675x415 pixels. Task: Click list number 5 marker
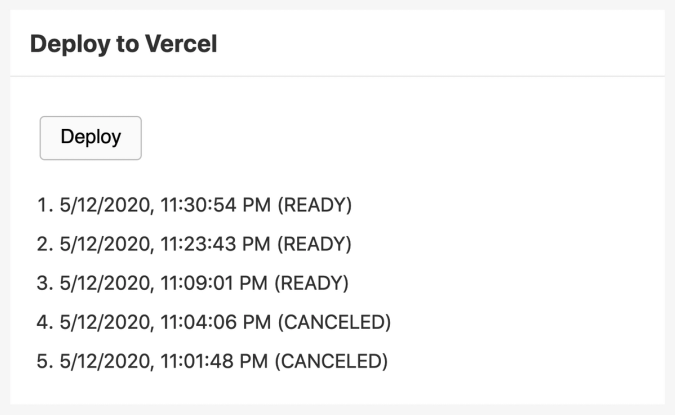(45, 361)
